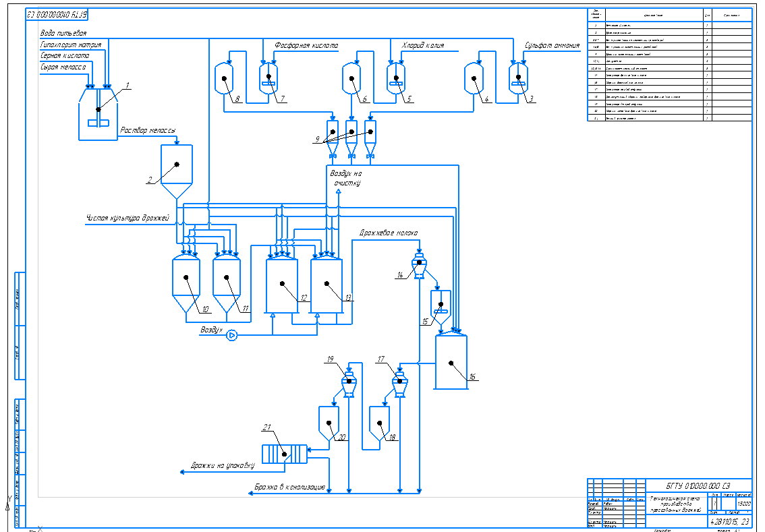Image resolution: width=765 pixels, height=532 pixels.
Task: Select the 'Гипохлорит натрия' label
Action: (x=71, y=45)
